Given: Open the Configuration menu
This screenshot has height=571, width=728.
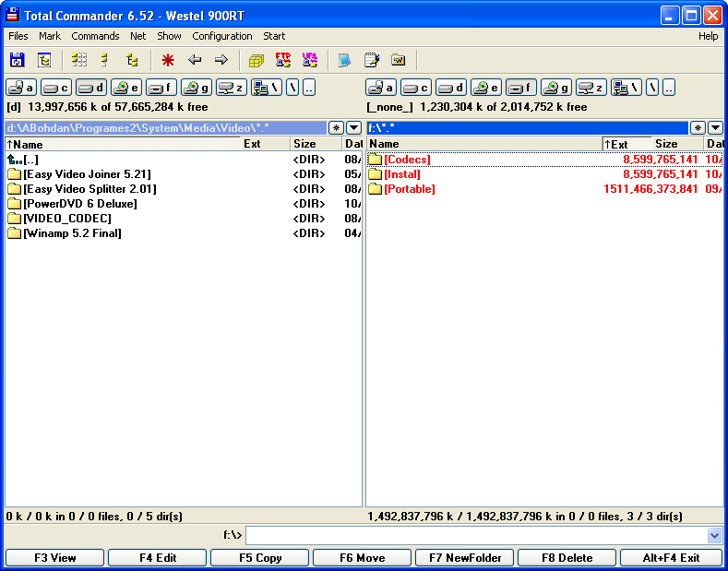Looking at the screenshot, I should point(221,36).
